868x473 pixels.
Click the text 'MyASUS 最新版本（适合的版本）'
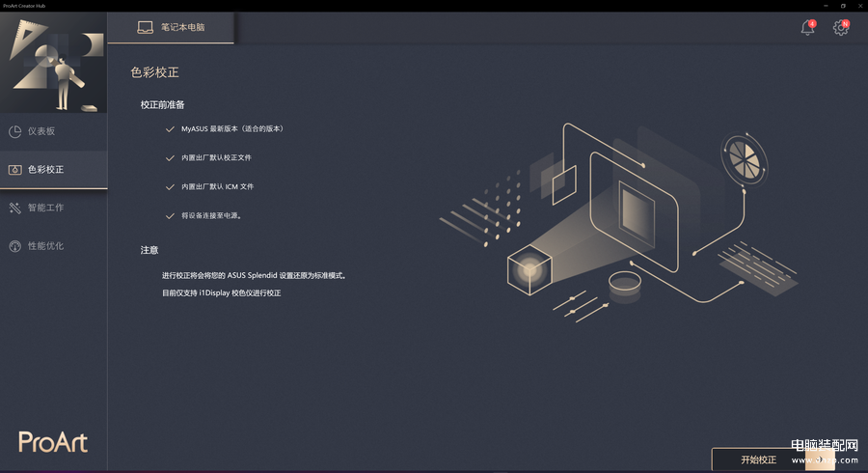233,129
